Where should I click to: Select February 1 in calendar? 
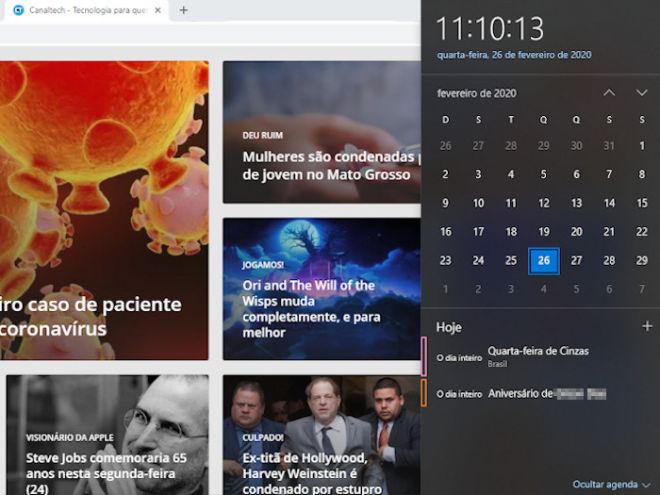pos(642,146)
